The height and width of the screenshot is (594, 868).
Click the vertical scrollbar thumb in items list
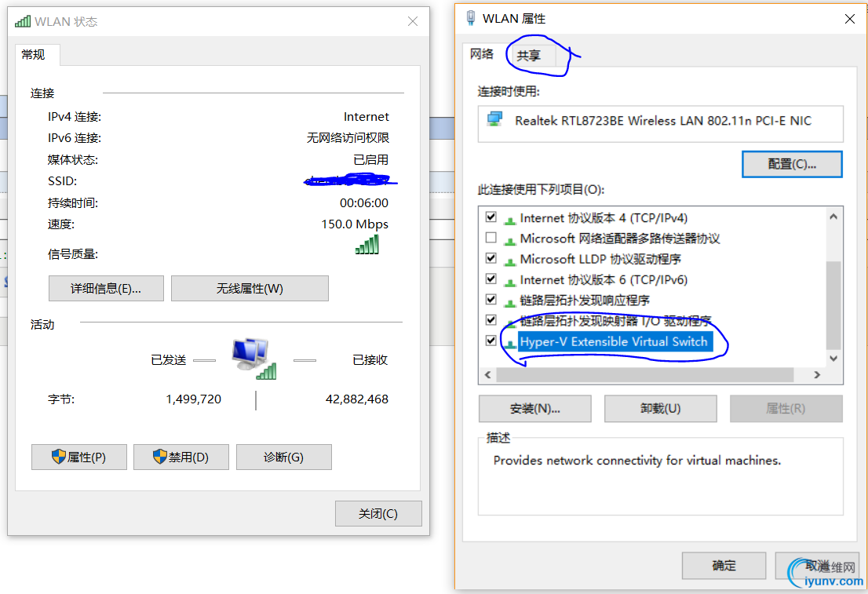tap(833, 305)
